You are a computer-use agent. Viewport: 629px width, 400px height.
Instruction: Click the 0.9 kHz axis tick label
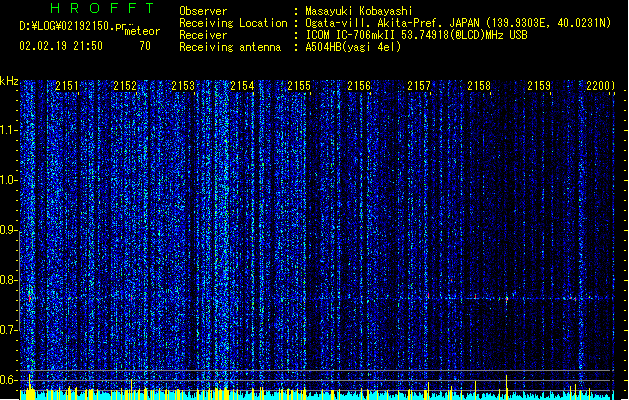tap(9, 230)
